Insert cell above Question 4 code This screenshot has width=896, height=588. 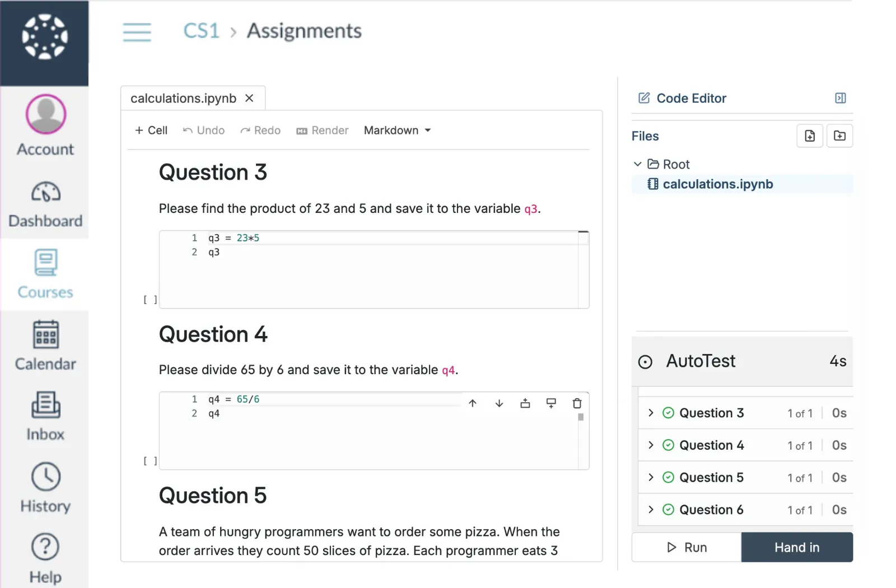525,403
